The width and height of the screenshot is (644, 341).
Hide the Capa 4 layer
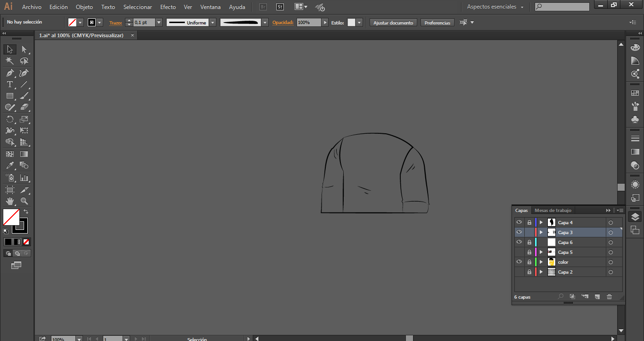click(x=519, y=222)
